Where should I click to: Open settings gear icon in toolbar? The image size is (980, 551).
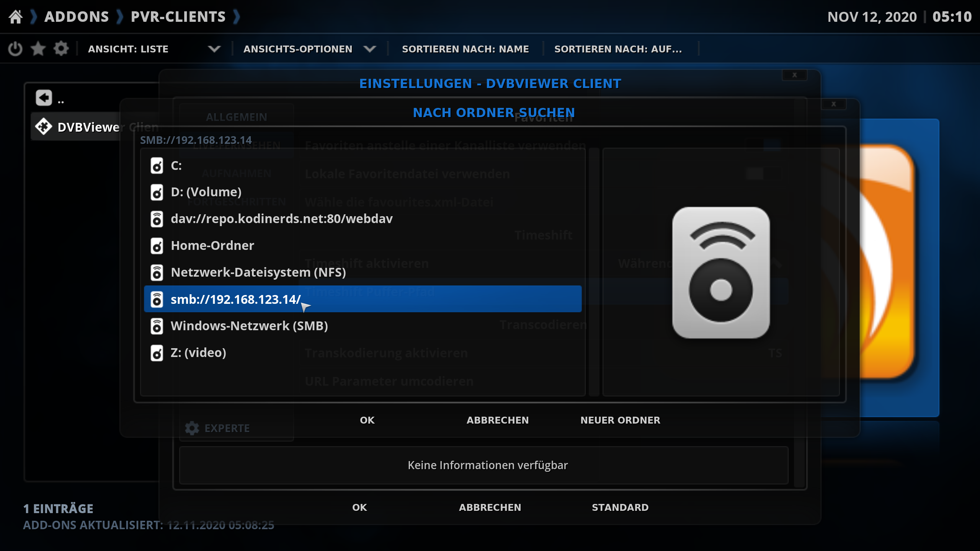(61, 49)
